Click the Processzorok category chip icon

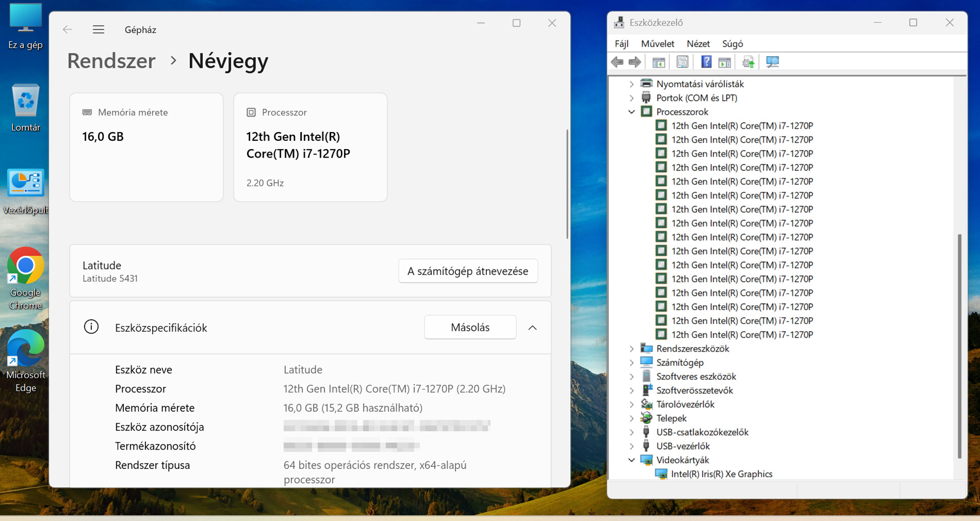[x=647, y=112]
